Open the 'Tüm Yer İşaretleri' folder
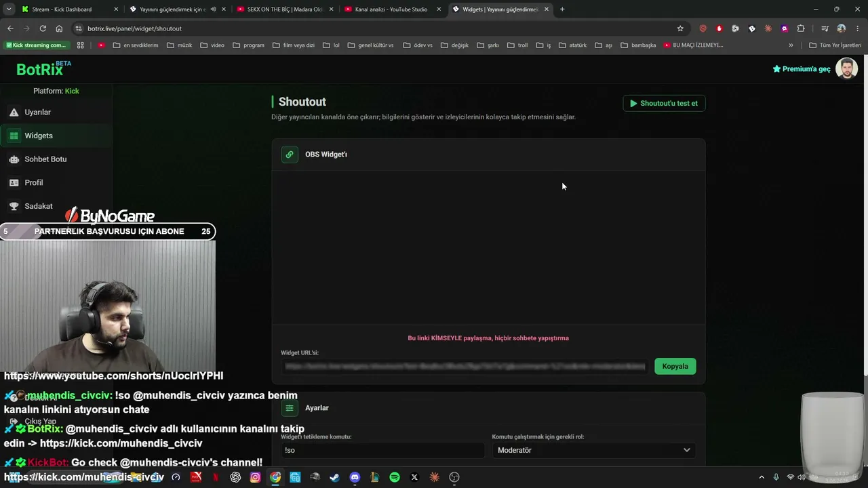The width and height of the screenshot is (868, 488). [x=835, y=45]
